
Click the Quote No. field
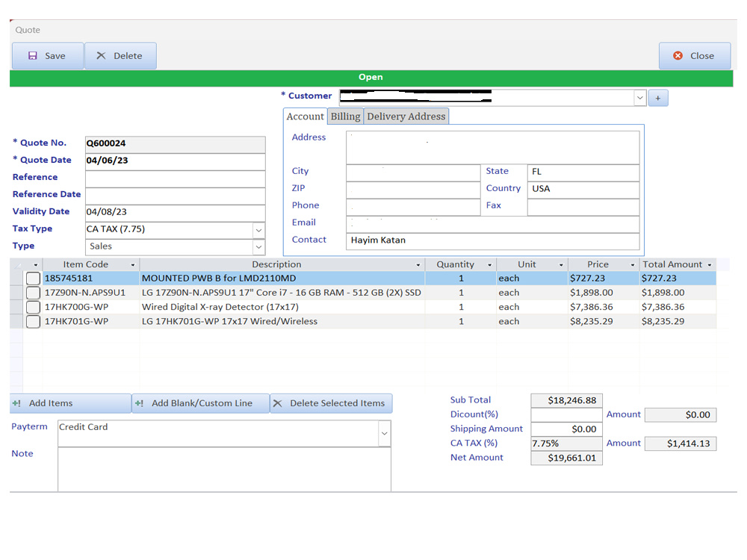pyautogui.click(x=175, y=143)
